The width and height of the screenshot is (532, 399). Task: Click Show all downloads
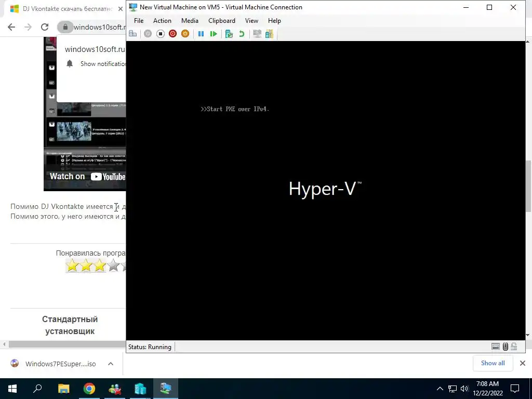pos(493,363)
